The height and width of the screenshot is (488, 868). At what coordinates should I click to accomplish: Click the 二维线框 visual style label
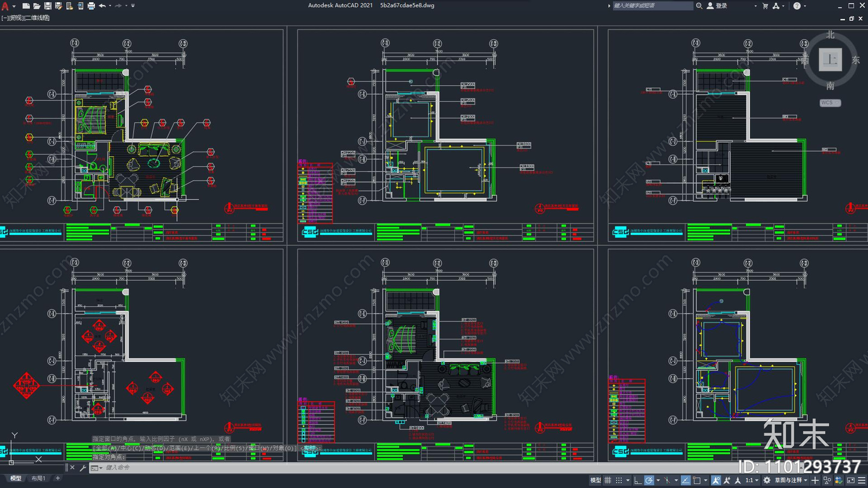pos(37,18)
